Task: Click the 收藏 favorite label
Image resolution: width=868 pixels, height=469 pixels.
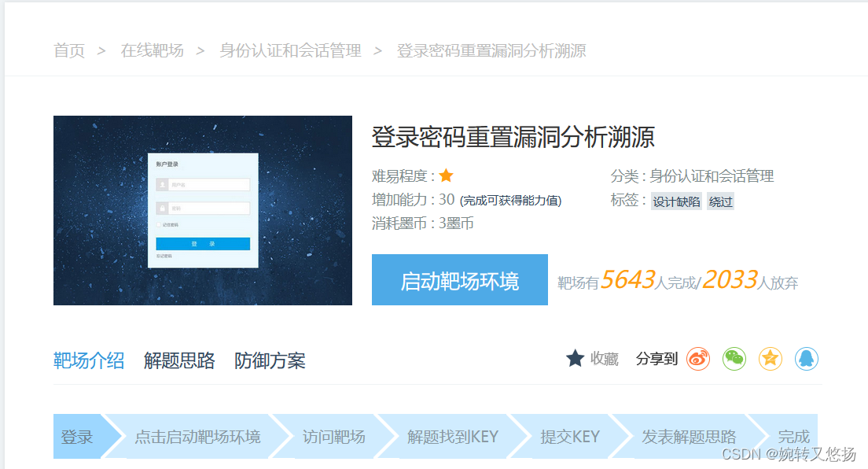Action: (x=604, y=360)
